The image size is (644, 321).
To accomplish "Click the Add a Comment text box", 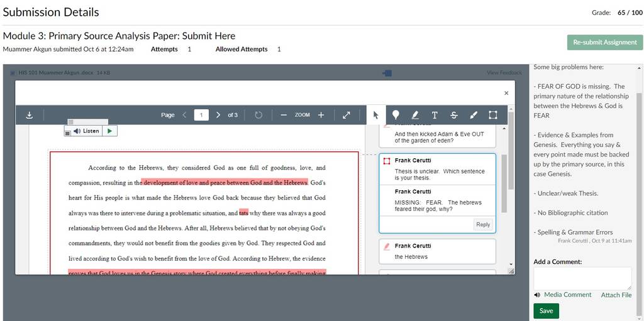I will coord(582,278).
